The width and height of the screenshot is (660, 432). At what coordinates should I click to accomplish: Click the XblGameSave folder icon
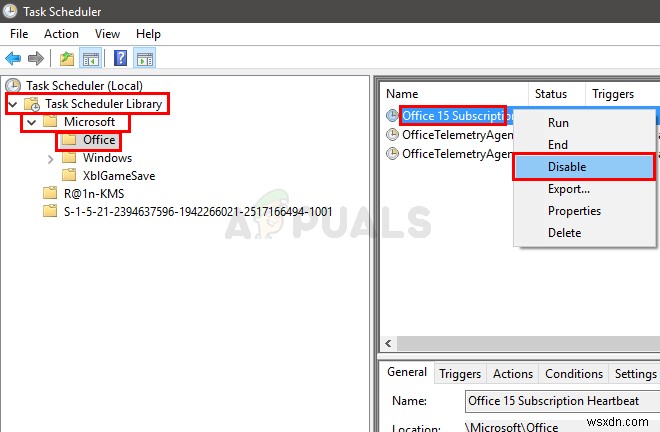point(69,175)
